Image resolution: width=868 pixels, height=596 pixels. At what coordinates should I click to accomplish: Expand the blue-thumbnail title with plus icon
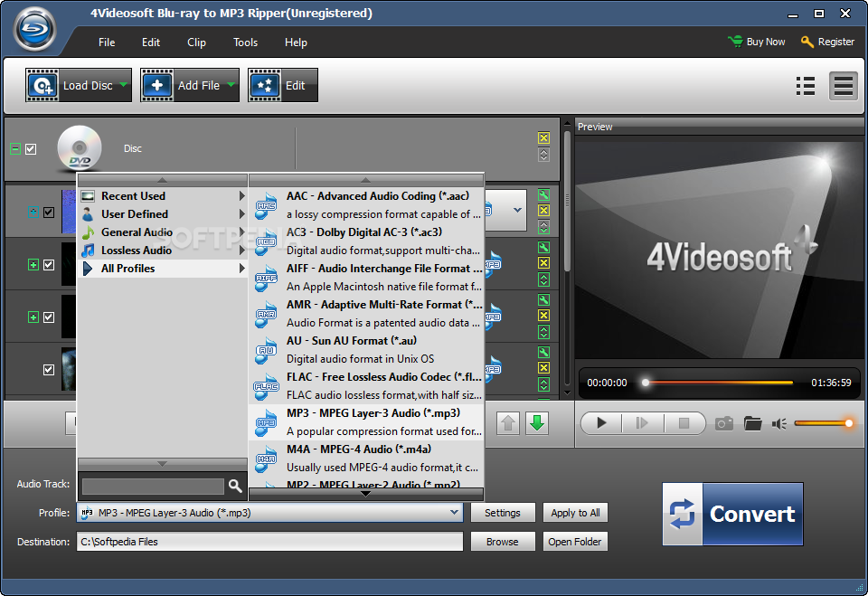(x=33, y=213)
